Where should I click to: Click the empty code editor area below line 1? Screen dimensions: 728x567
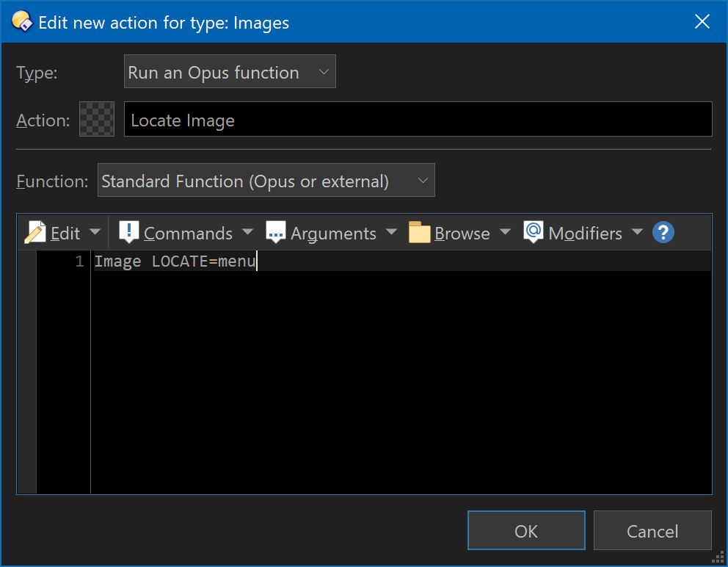tap(401, 382)
